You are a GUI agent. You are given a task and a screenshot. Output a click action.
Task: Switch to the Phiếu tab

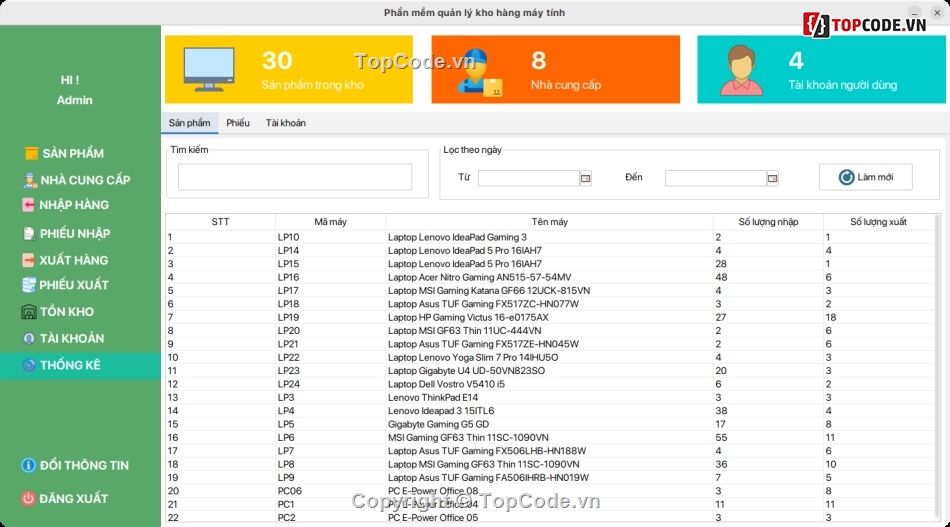238,123
